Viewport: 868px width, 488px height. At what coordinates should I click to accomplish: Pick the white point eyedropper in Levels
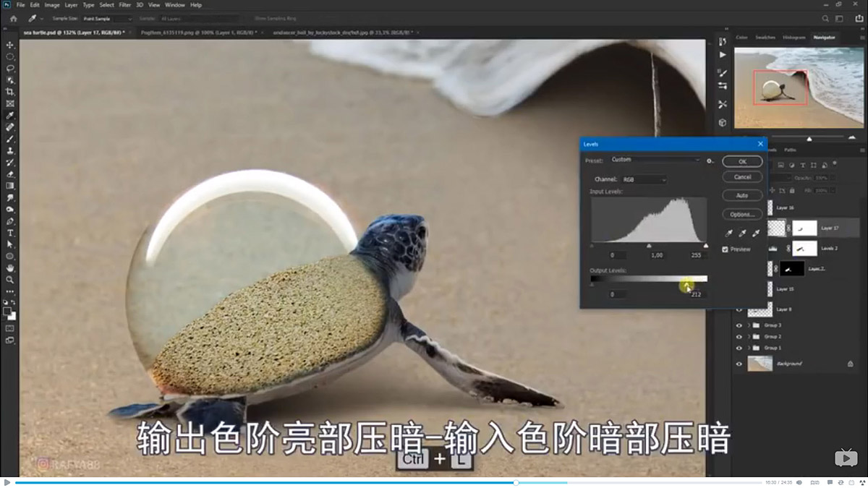pos(757,232)
